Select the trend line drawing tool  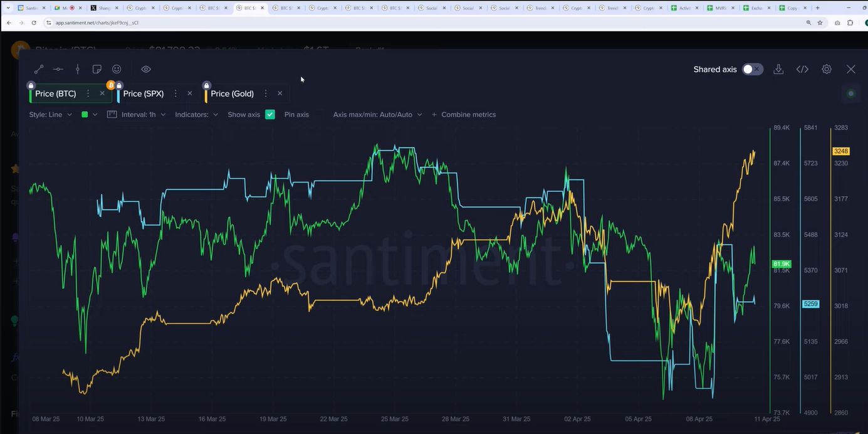pyautogui.click(x=39, y=70)
